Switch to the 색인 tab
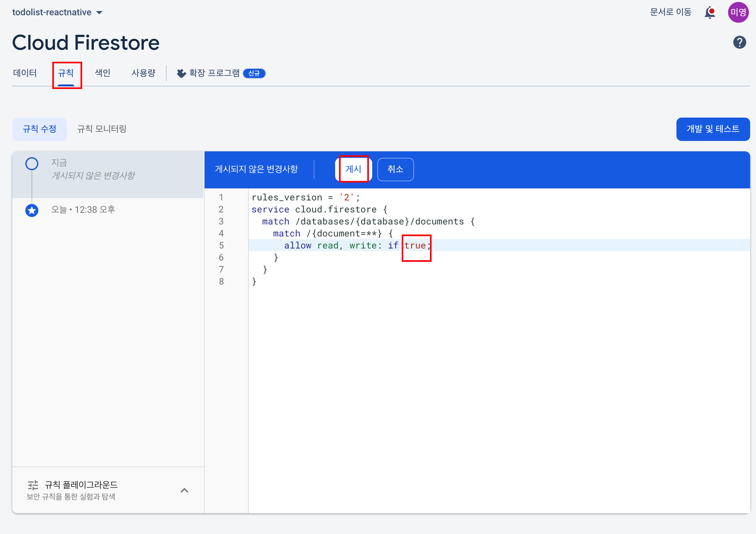This screenshot has height=534, width=756. [x=102, y=73]
